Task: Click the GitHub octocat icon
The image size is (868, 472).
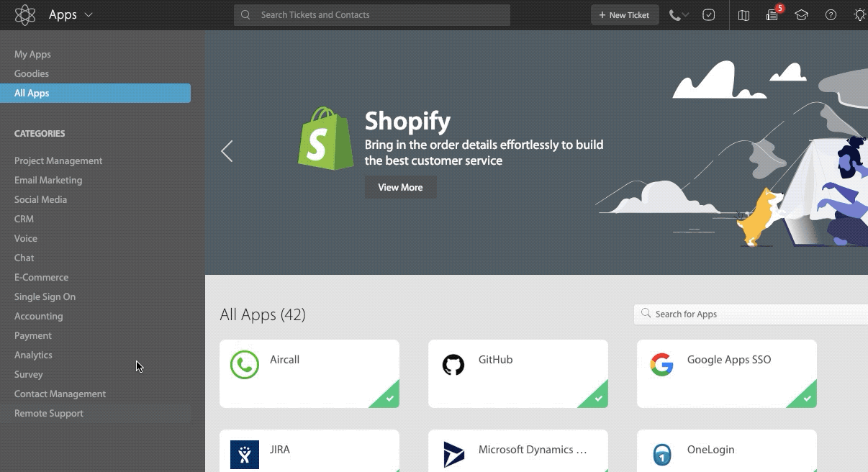Action: tap(453, 365)
